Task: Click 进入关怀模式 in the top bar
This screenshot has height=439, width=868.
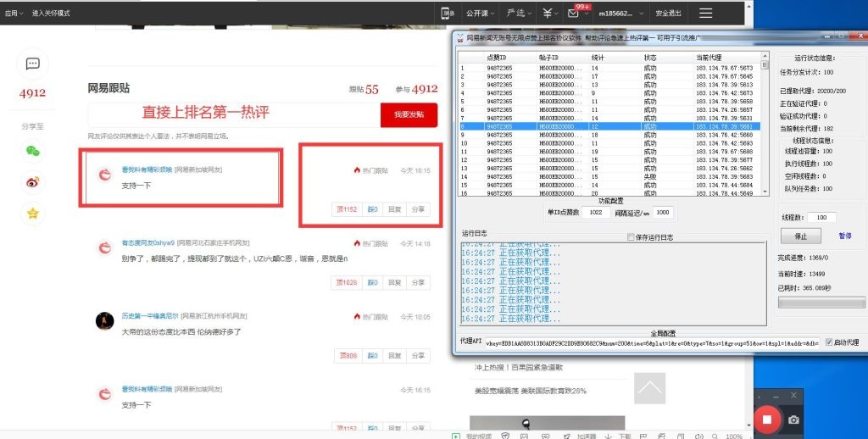Action: (51, 14)
